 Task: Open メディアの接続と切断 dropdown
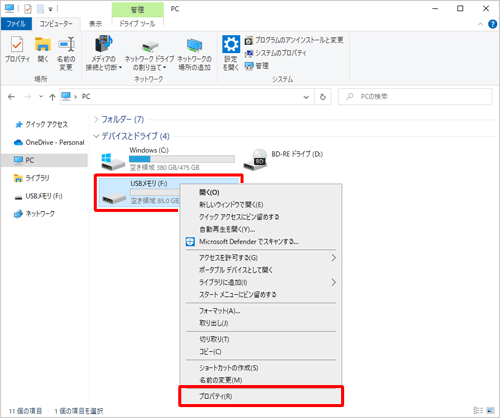tap(104, 53)
